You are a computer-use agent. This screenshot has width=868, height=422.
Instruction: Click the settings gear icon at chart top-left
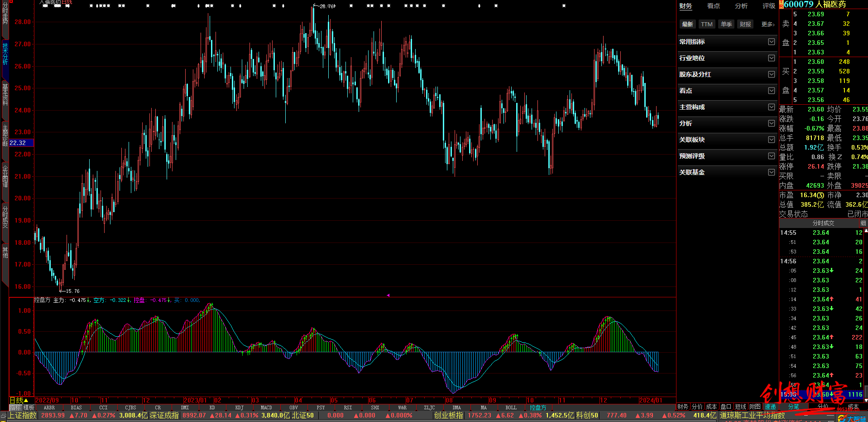11,2
